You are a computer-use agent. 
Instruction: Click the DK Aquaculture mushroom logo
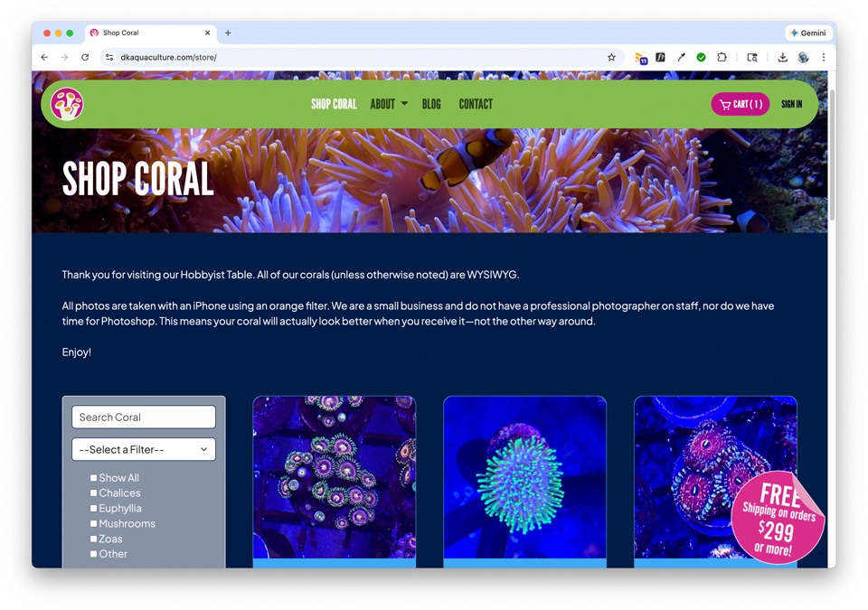[67, 104]
